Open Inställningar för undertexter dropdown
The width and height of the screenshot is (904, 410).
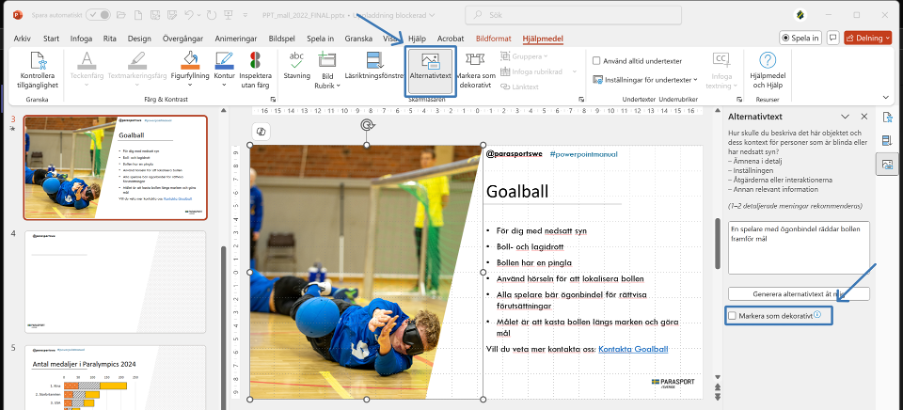(x=695, y=80)
